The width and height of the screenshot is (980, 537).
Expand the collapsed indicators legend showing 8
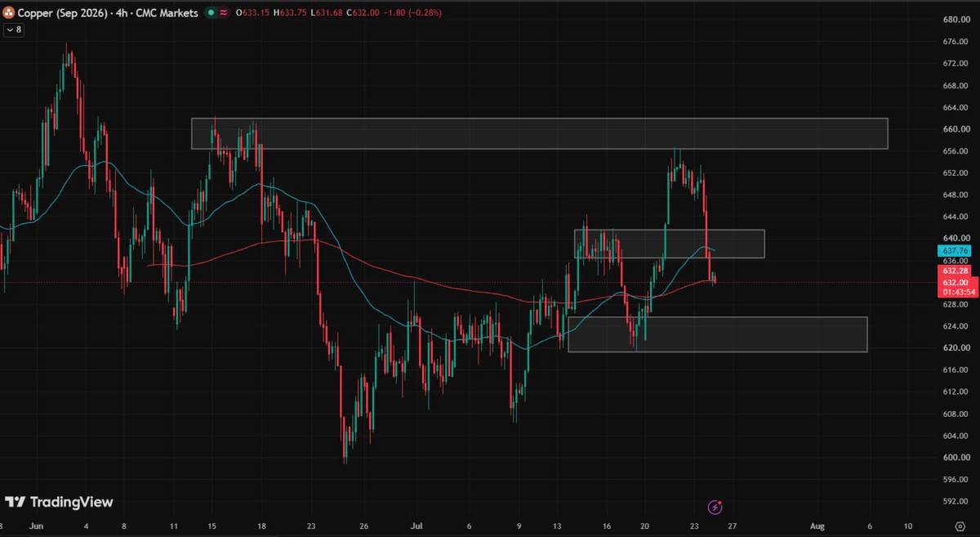click(x=14, y=29)
